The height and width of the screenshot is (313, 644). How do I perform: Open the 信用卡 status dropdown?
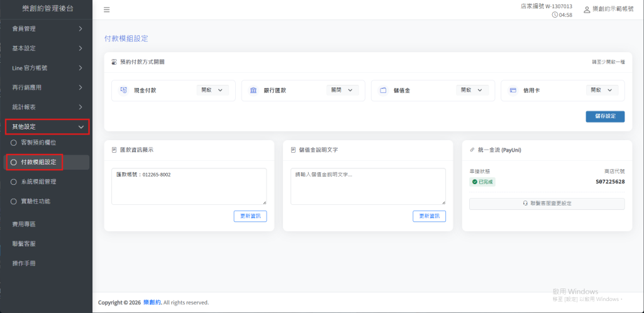[602, 91]
